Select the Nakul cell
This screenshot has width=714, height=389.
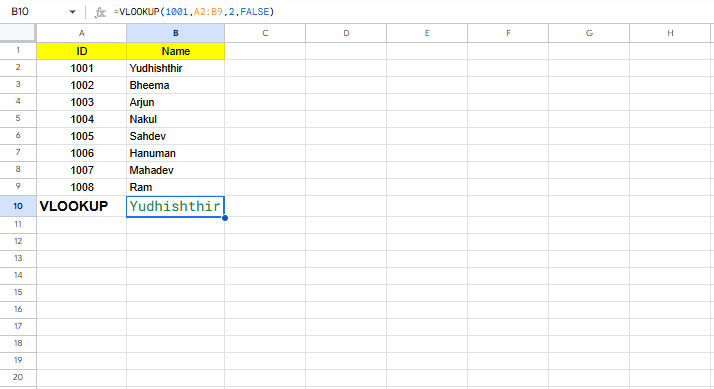[175, 119]
